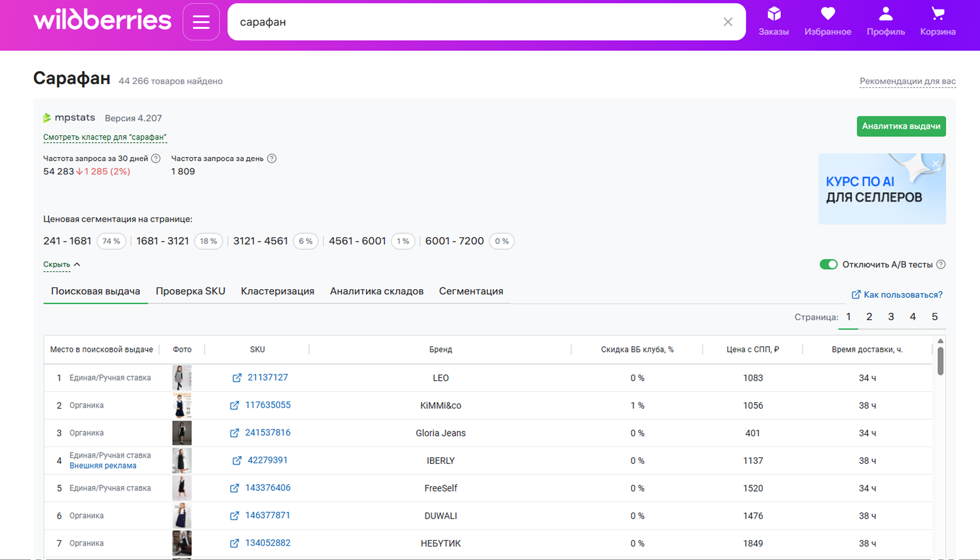Switch to Проверка SKU tab
The image size is (980, 560).
(x=190, y=291)
